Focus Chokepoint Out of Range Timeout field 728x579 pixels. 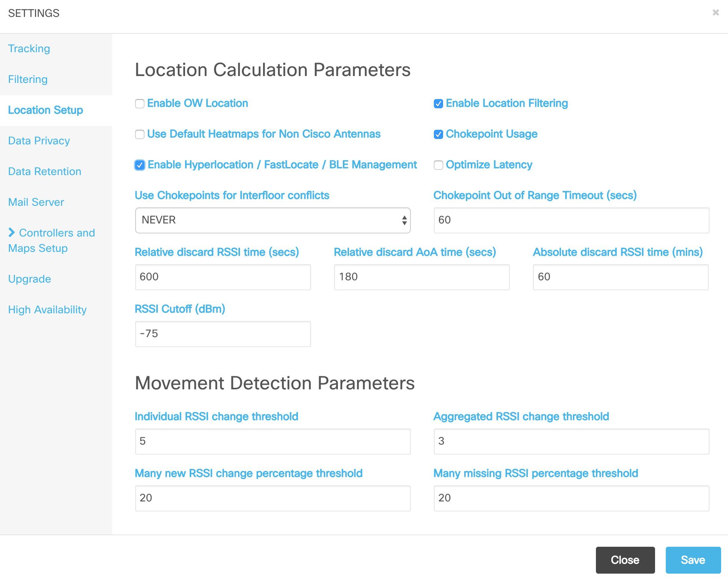pyautogui.click(x=571, y=220)
